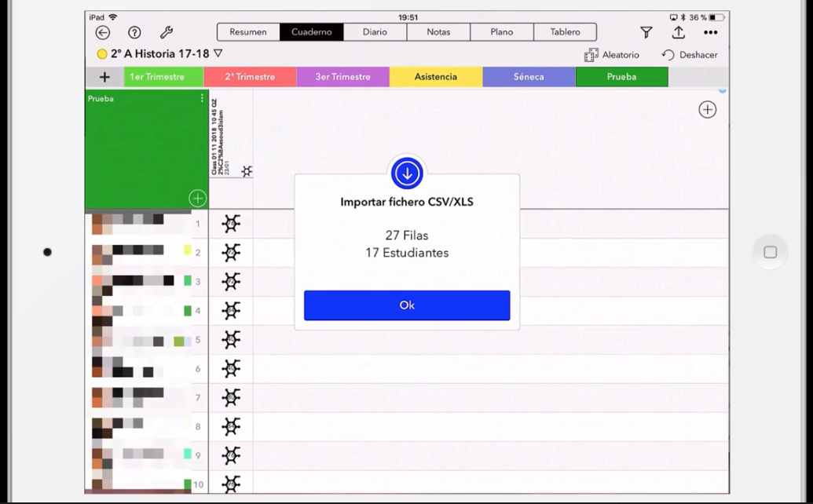Tap the back arrow icon
Viewport: 813px width, 504px height.
103,32
